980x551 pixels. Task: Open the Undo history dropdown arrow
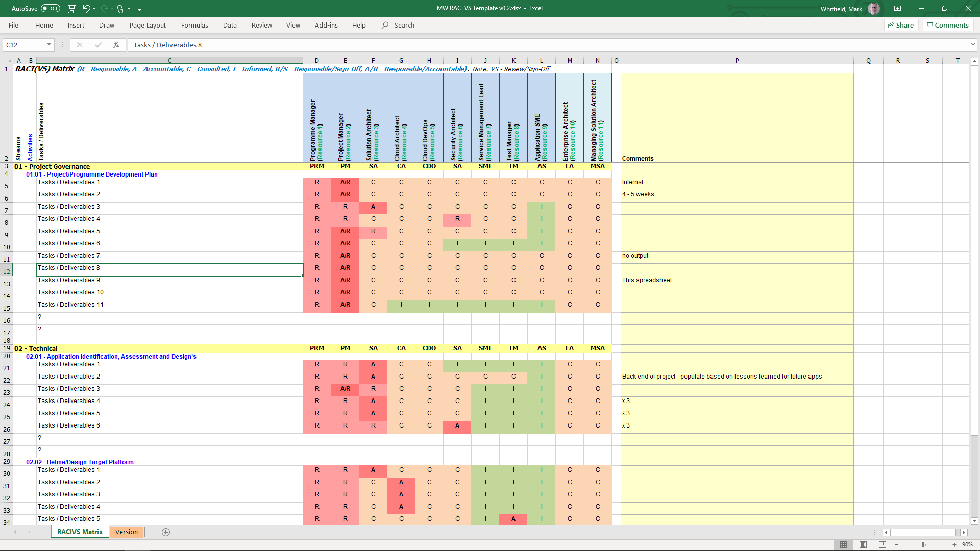tap(94, 9)
